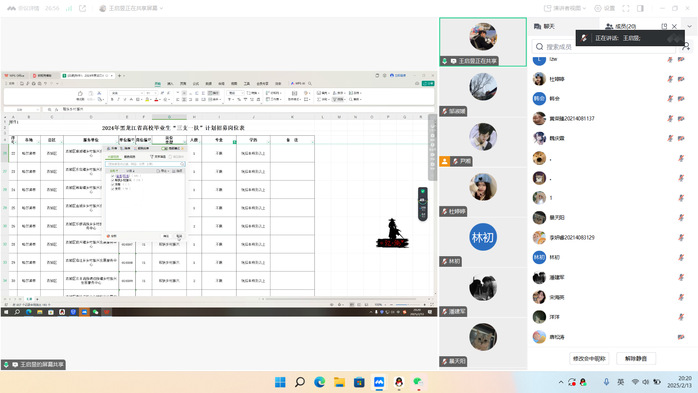Open 设置 settings gear in top bar
Image resolution: width=698 pixels, height=393 pixels.
[605, 8]
